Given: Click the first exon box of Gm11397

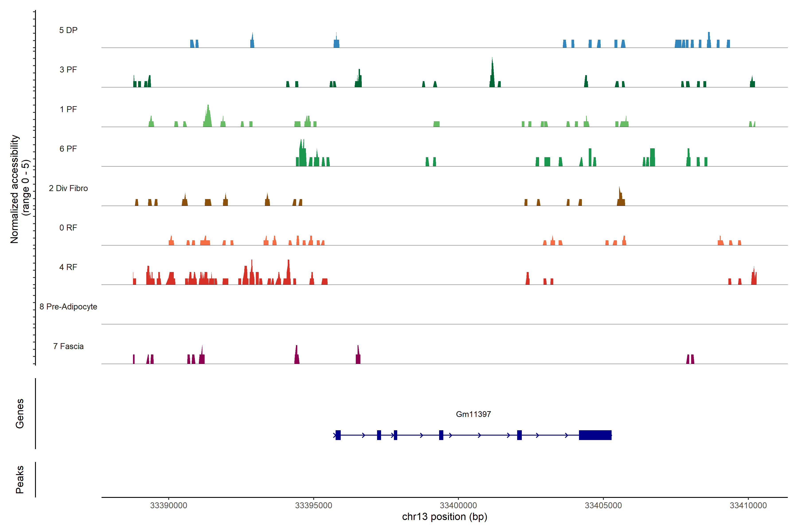Looking at the screenshot, I should [x=338, y=435].
